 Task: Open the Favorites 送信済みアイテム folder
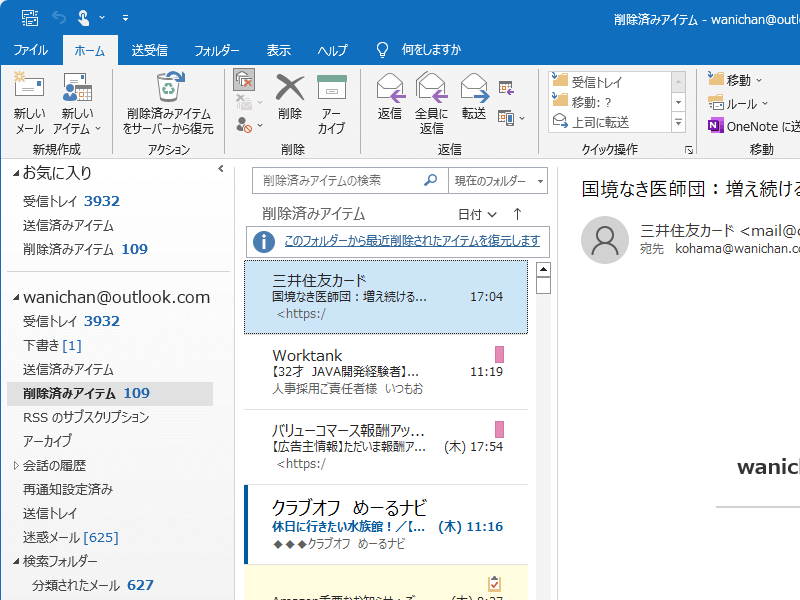click(x=68, y=225)
